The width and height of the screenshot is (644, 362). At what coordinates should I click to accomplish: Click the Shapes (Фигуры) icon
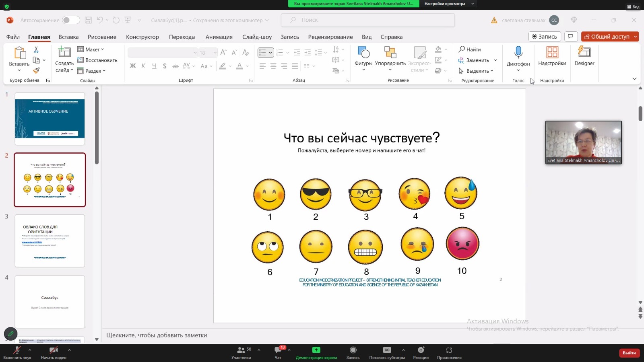[363, 52]
